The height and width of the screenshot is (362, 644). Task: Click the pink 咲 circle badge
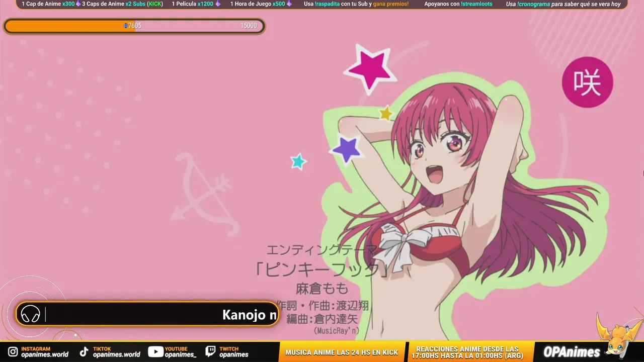click(587, 82)
